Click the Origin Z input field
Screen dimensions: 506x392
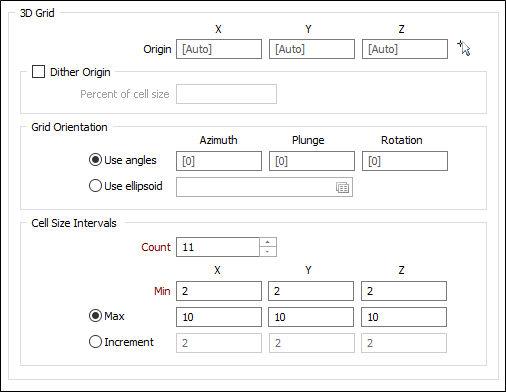coord(405,49)
